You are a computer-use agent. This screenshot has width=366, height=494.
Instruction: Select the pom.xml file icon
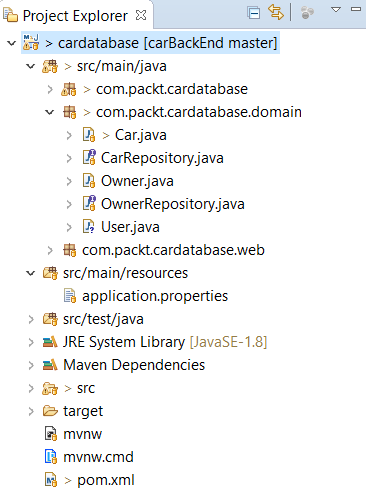pos(51,480)
